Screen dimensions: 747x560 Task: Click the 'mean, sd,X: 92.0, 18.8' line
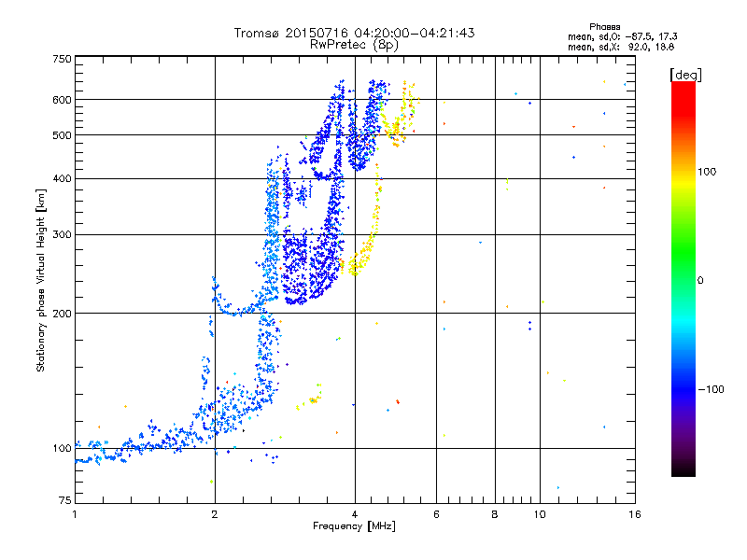point(621,48)
